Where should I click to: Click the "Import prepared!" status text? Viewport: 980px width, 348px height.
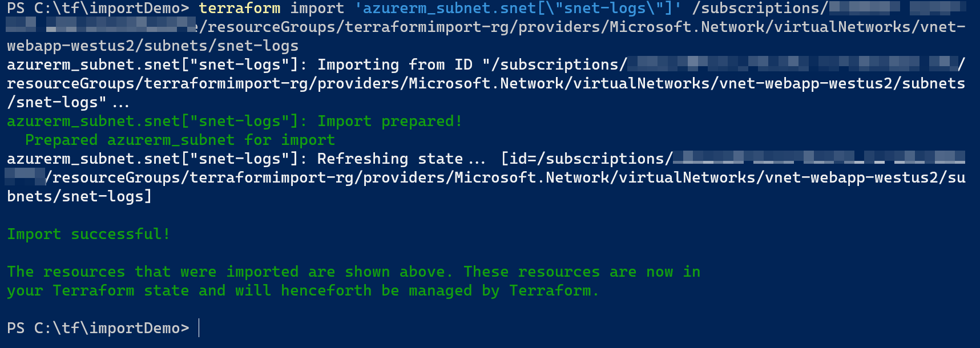pos(389,121)
